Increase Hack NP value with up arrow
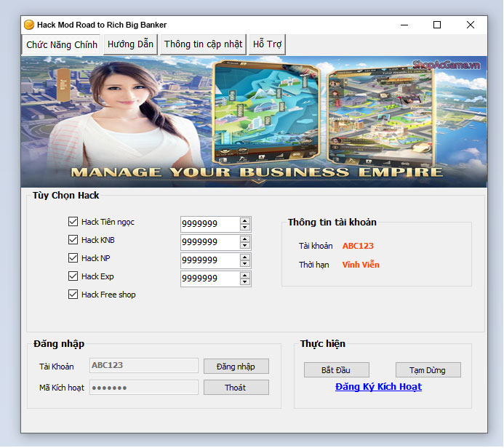The image size is (504, 448). (245, 257)
